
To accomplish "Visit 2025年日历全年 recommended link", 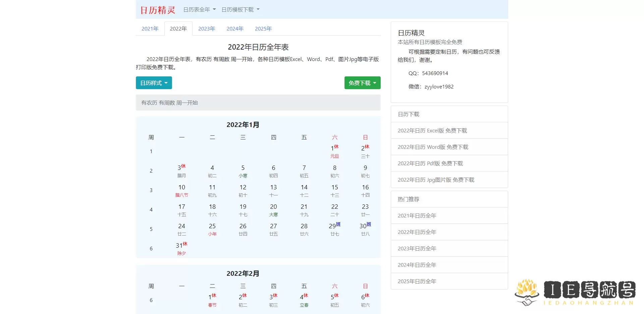I will click(x=417, y=281).
